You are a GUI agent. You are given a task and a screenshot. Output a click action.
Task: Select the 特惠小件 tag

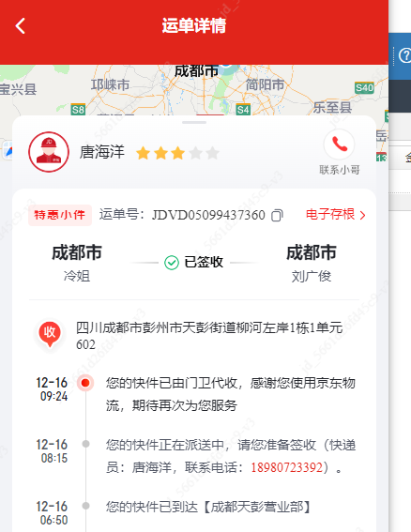[60, 215]
